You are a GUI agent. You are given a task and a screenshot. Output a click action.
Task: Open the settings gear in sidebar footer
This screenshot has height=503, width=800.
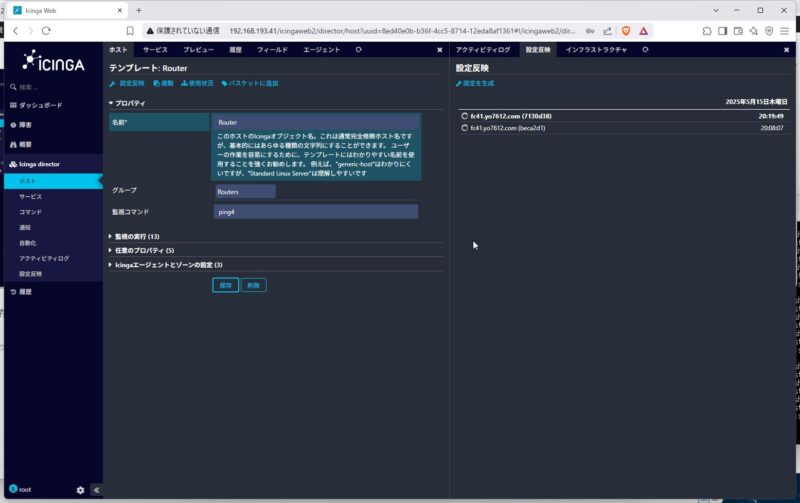point(80,490)
